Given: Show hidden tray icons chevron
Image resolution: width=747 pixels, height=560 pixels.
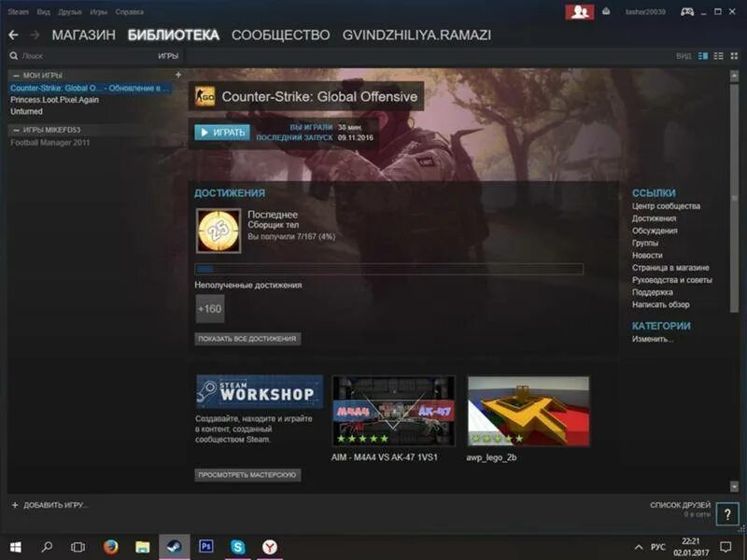Looking at the screenshot, I should (x=639, y=548).
